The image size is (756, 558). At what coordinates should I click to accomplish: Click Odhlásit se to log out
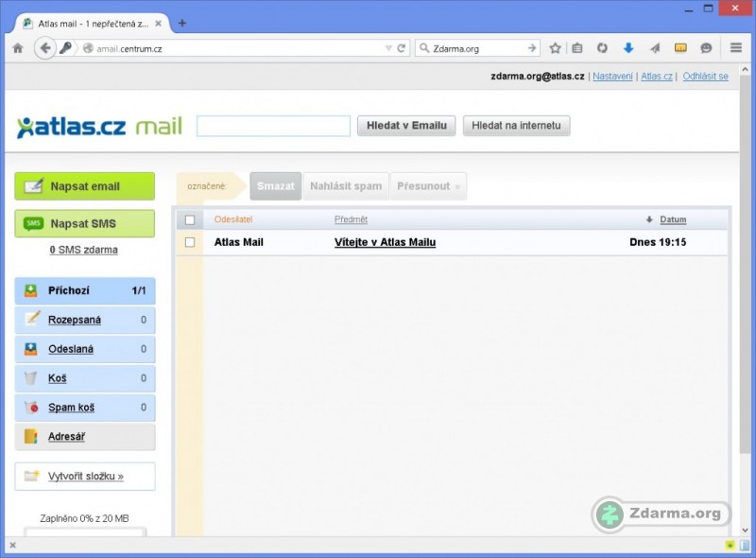pos(705,77)
